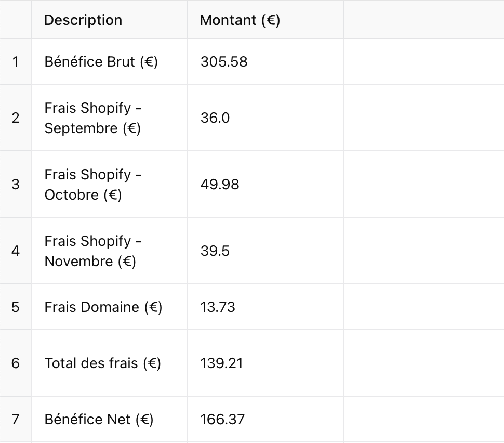This screenshot has height=443, width=504.
Task: Click the Bénéfice Net amount 166.37
Action: (222, 420)
